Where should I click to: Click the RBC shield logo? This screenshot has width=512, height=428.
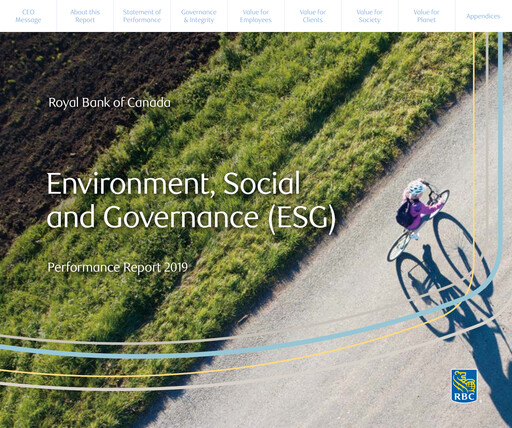pos(464,386)
